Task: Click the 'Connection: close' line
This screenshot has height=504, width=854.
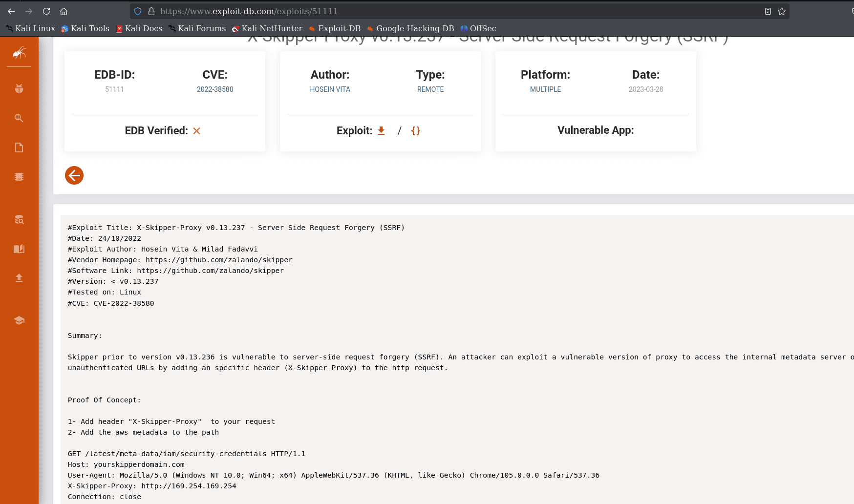Action: click(105, 497)
